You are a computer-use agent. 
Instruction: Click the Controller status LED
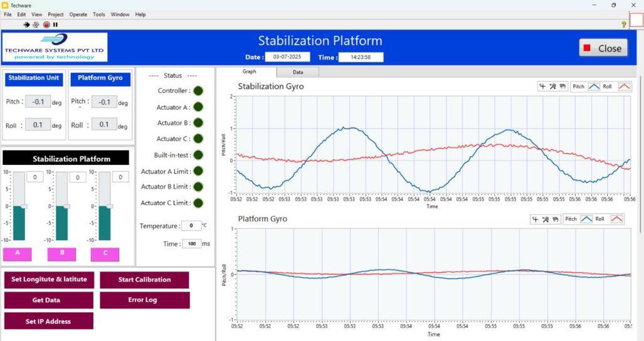pos(198,91)
